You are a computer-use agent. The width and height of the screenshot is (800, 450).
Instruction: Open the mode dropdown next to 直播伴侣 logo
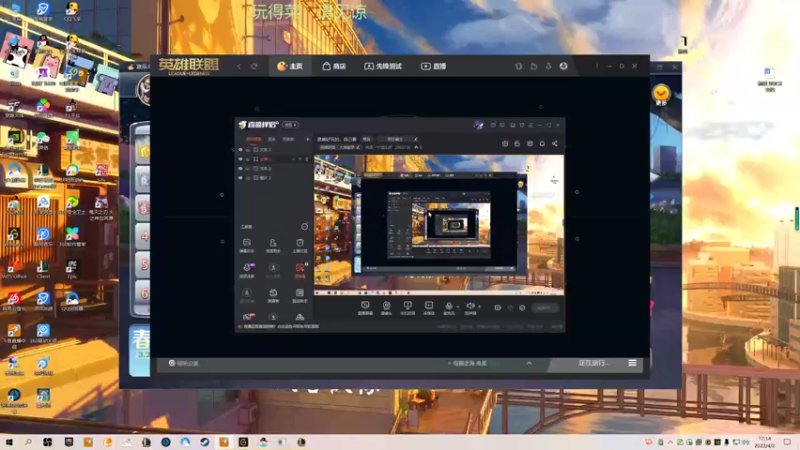291,125
